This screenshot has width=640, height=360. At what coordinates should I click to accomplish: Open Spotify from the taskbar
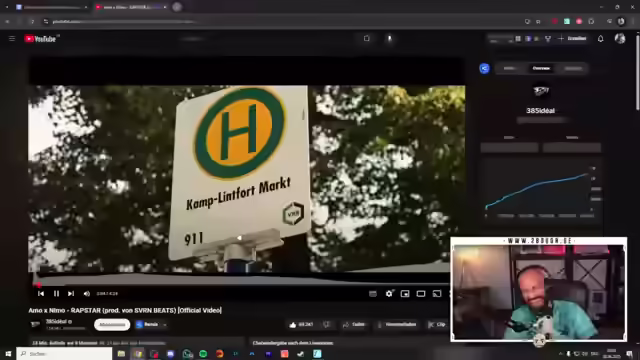point(203,353)
